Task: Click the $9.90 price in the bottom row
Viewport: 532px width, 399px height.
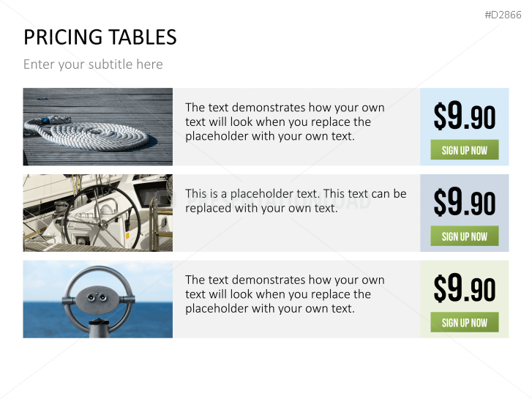Action: pos(464,288)
